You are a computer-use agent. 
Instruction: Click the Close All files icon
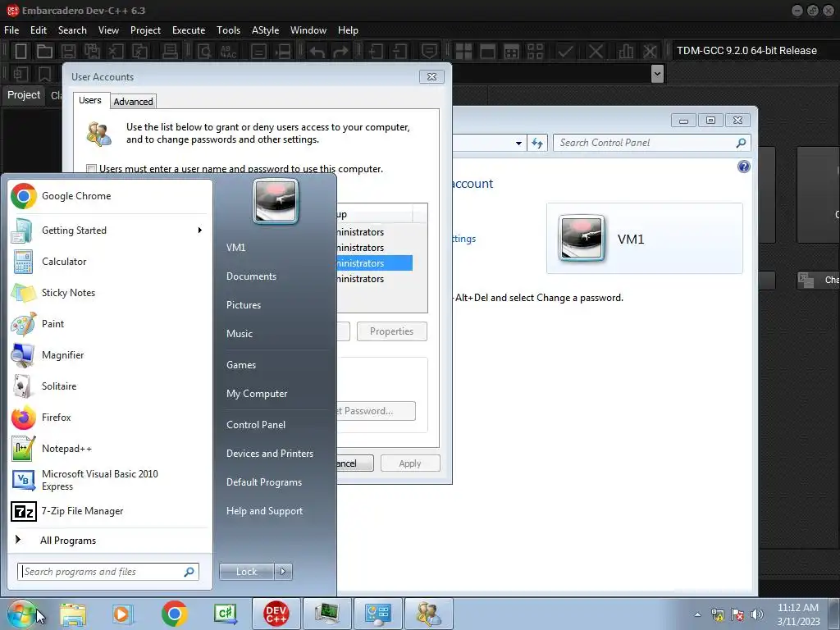tap(139, 52)
